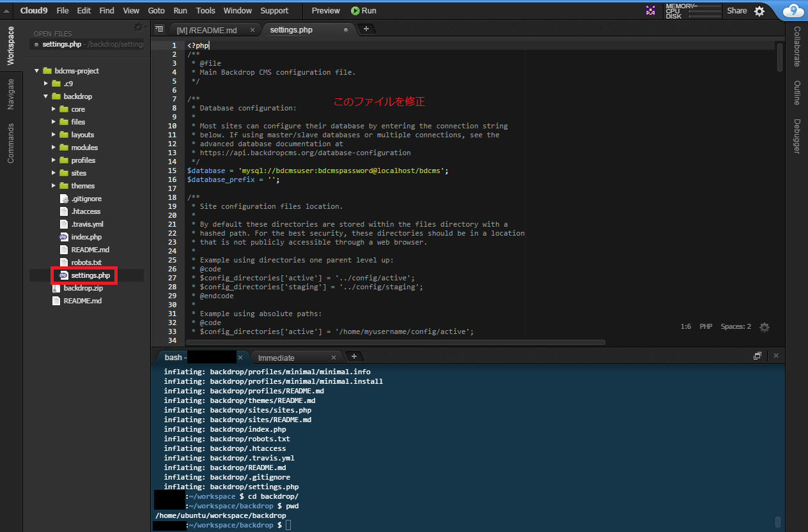Change the PHP syntax mode in status bar

click(706, 326)
